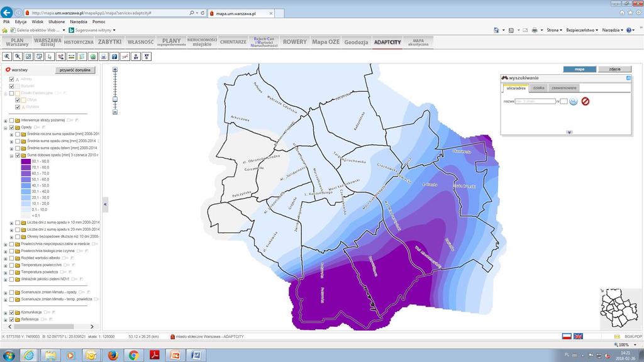This screenshot has width=644, height=362.
Task: Open the ZABYTKI map tab
Action: pyautogui.click(x=109, y=42)
